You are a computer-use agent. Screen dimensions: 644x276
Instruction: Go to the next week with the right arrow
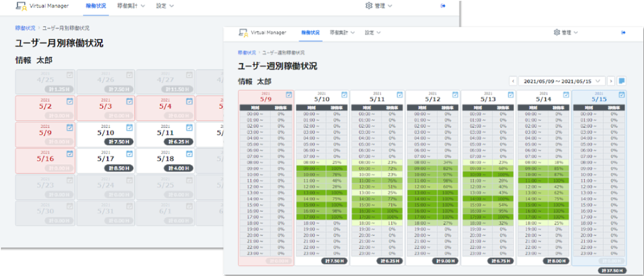[x=611, y=81]
